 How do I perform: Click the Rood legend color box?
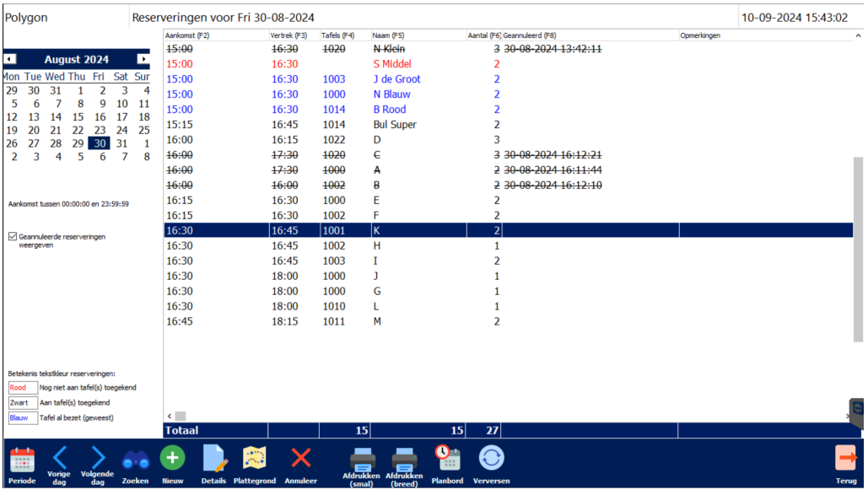(x=23, y=388)
